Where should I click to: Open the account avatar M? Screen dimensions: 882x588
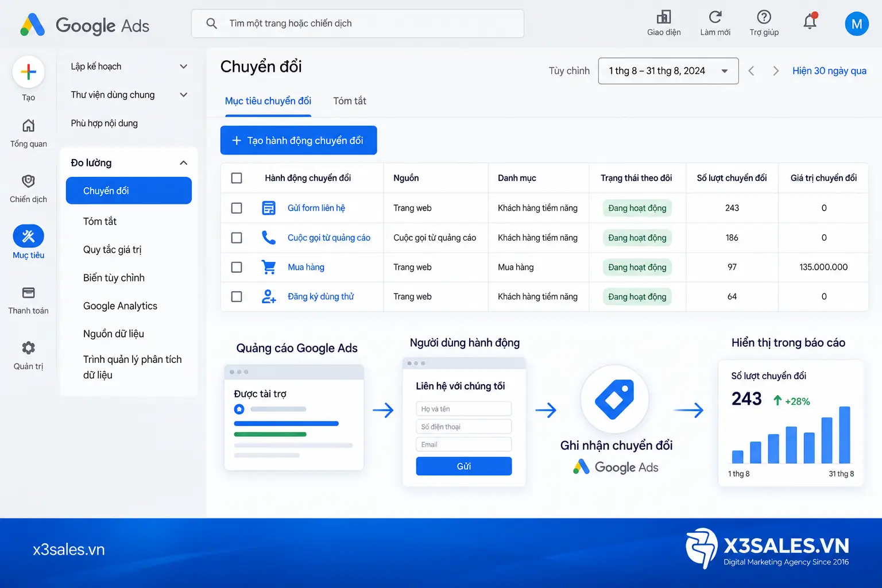(857, 24)
